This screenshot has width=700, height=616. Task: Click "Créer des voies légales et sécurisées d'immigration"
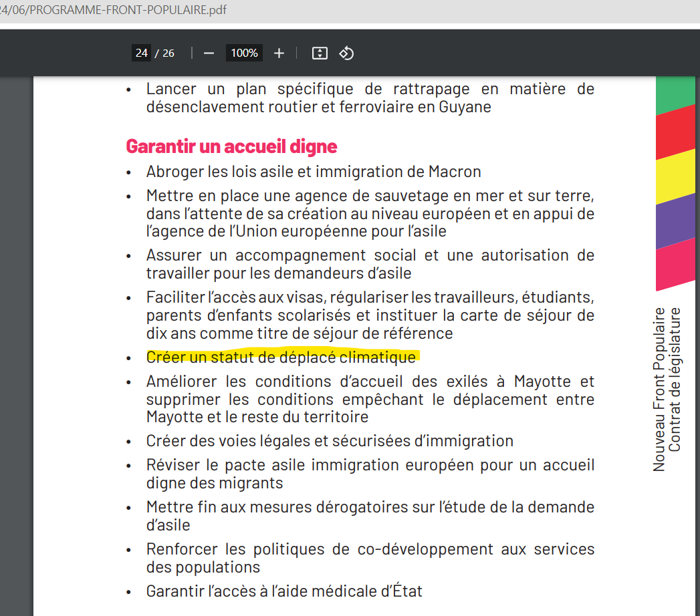(330, 441)
